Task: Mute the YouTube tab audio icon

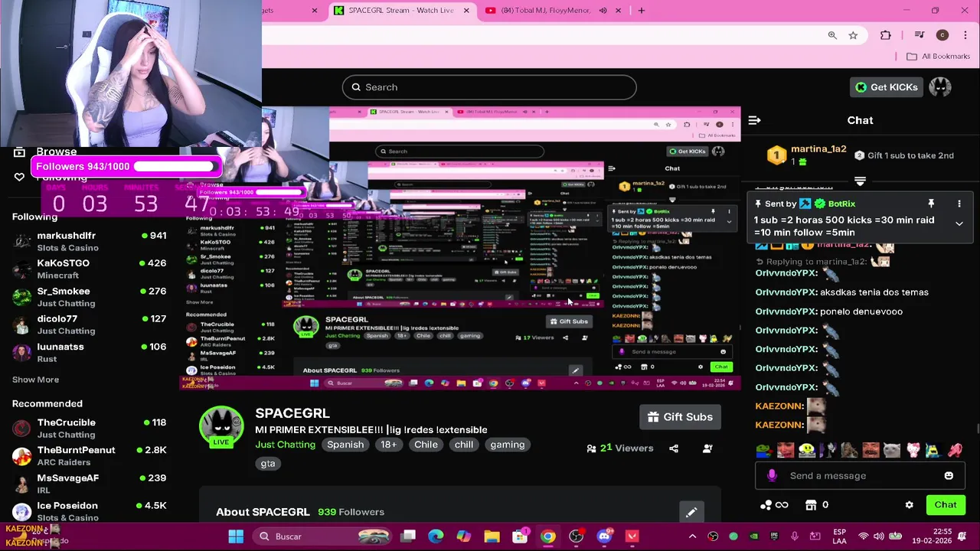Action: pos(603,11)
